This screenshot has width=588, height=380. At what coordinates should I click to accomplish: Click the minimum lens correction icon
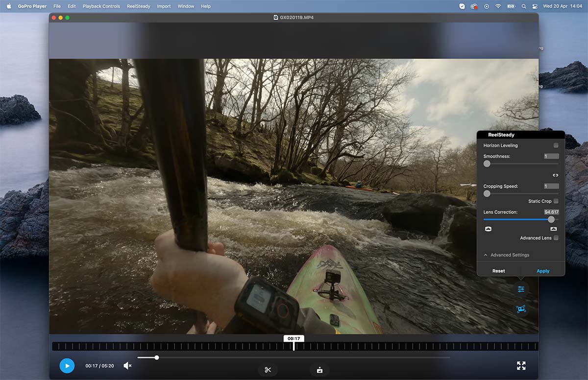pyautogui.click(x=488, y=229)
